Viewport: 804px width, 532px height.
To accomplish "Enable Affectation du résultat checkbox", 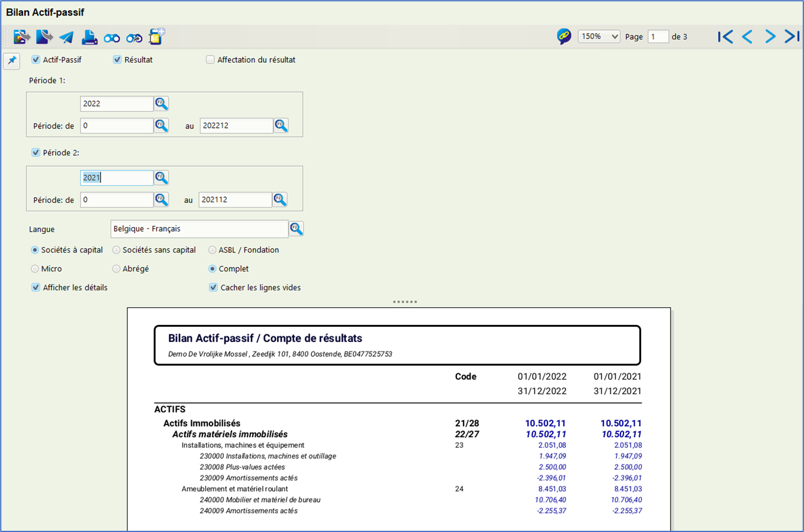I will pyautogui.click(x=210, y=60).
